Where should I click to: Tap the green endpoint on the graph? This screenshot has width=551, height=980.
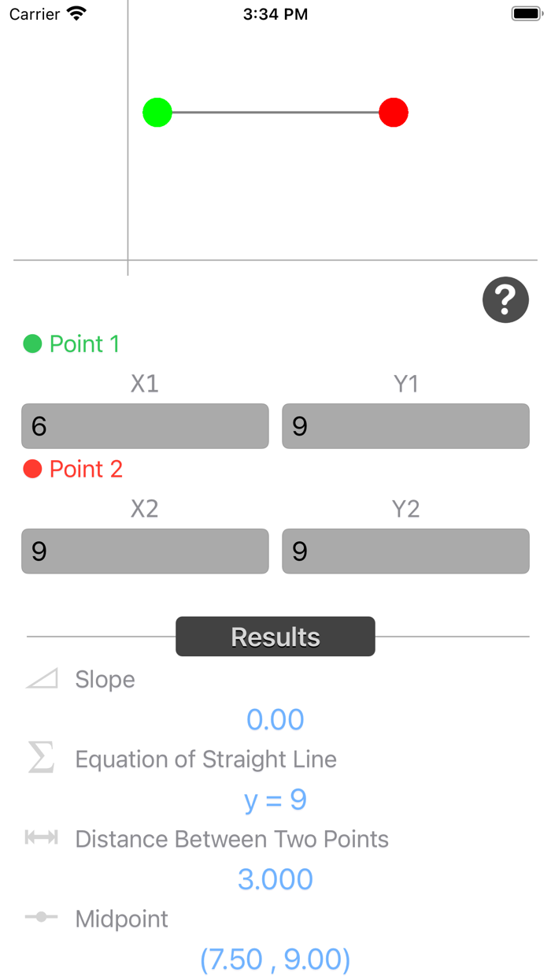tap(157, 113)
